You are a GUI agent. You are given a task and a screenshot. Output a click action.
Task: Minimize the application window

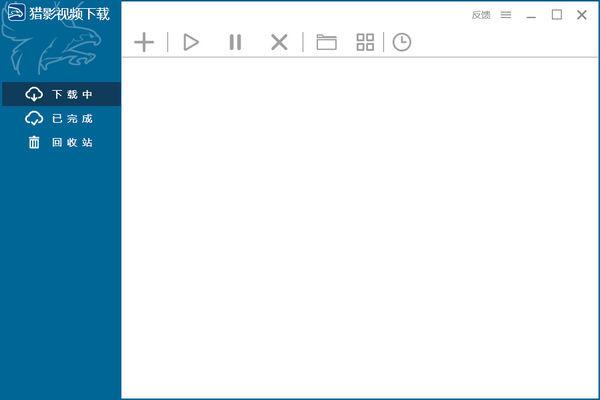pyautogui.click(x=532, y=15)
